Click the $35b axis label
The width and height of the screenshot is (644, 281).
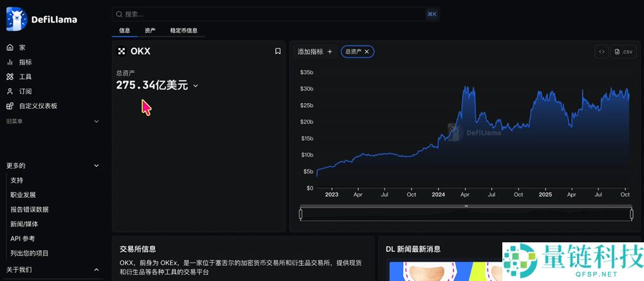(306, 72)
